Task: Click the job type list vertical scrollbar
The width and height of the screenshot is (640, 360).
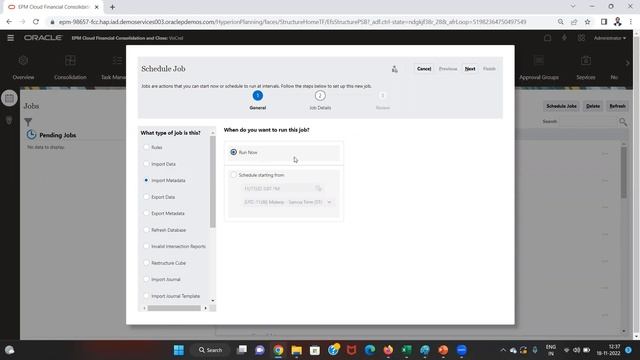Action: 213,182
